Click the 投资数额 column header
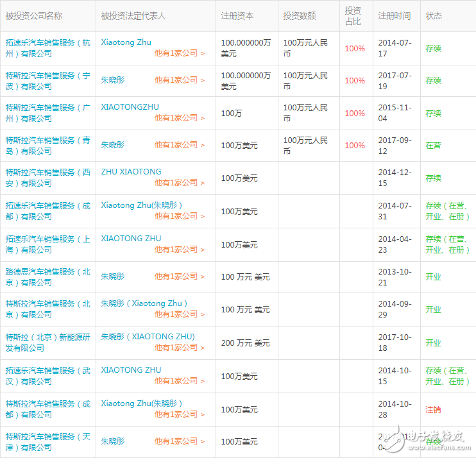476x458 pixels. click(300, 16)
